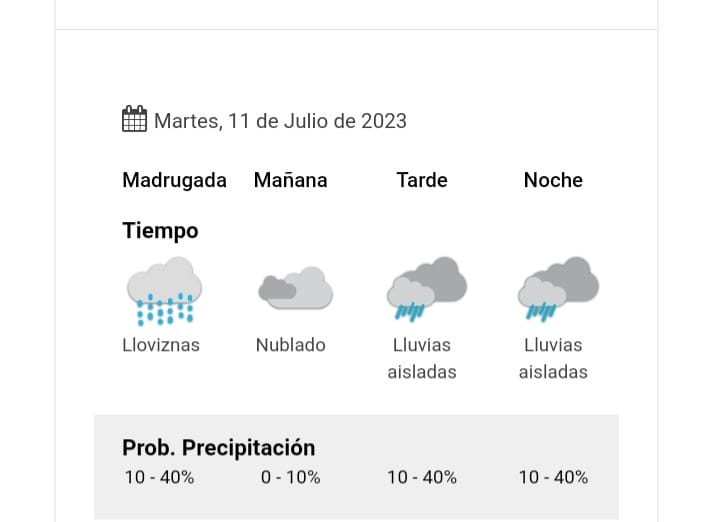Click the Noche isolated rain icon
This screenshot has height=522, width=720.
pyautogui.click(x=558, y=288)
